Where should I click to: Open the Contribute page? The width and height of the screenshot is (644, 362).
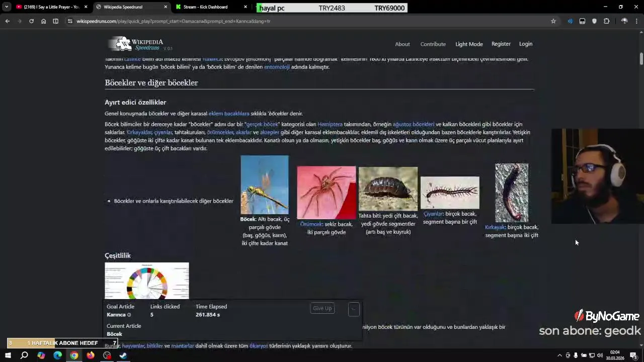433,44
